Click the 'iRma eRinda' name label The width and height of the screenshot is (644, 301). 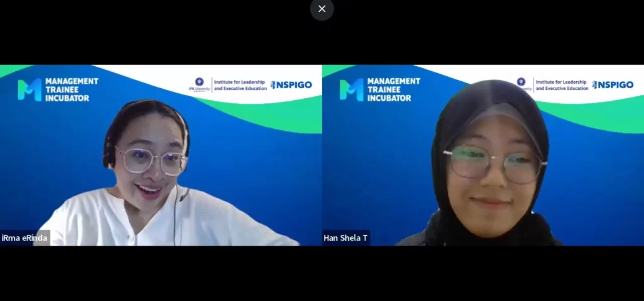[25, 238]
